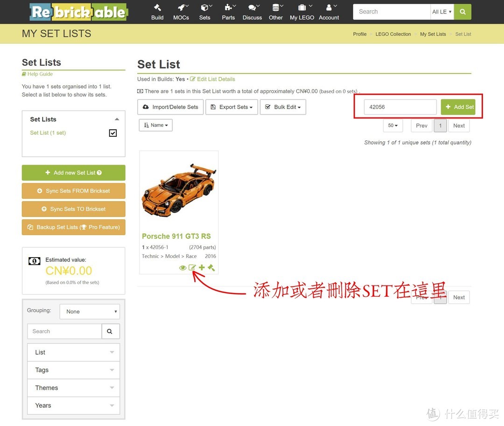Click the Technic > Model > Race theme text
This screenshot has height=426, width=504.
169,256
